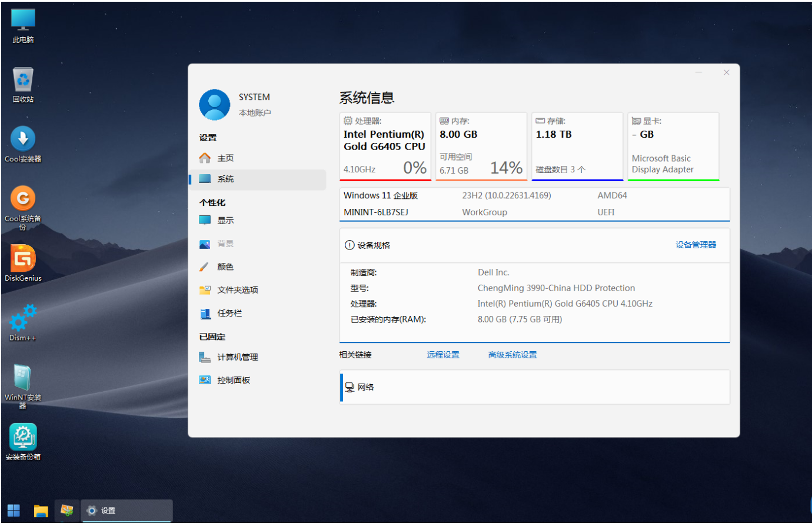Screen dimensions: 812x523
Task: Click the storage drive icon beside 存储
Action: (x=540, y=121)
